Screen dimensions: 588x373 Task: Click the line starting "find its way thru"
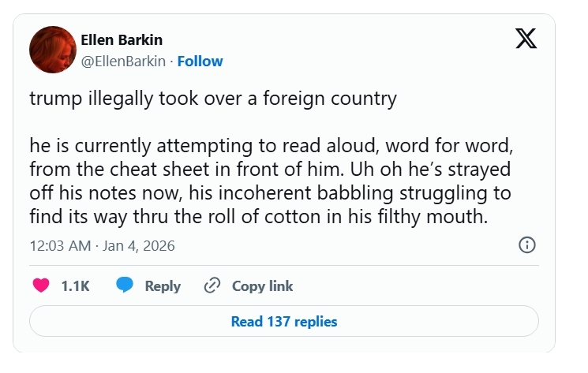260,215
